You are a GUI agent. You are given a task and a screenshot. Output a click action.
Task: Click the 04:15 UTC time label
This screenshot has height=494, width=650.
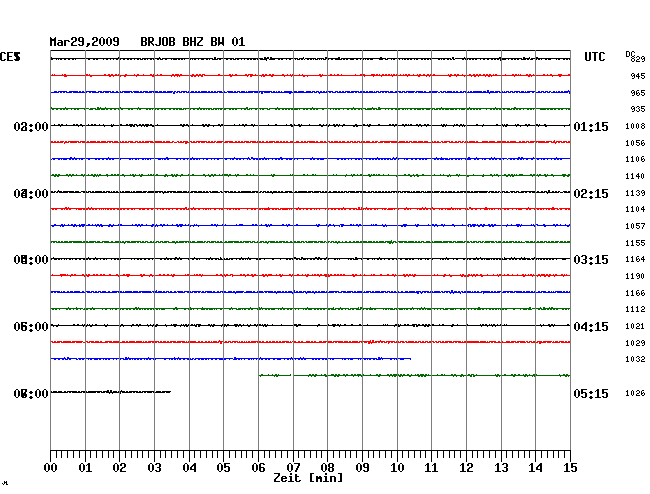coord(591,327)
